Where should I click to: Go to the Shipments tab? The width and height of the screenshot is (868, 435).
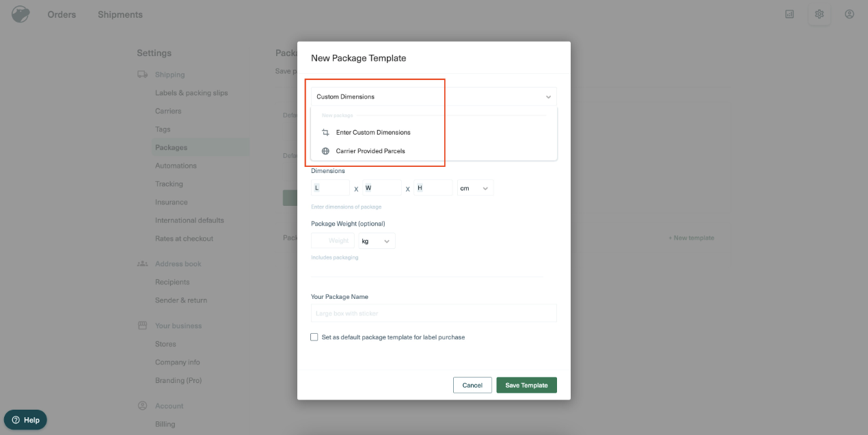(x=120, y=14)
